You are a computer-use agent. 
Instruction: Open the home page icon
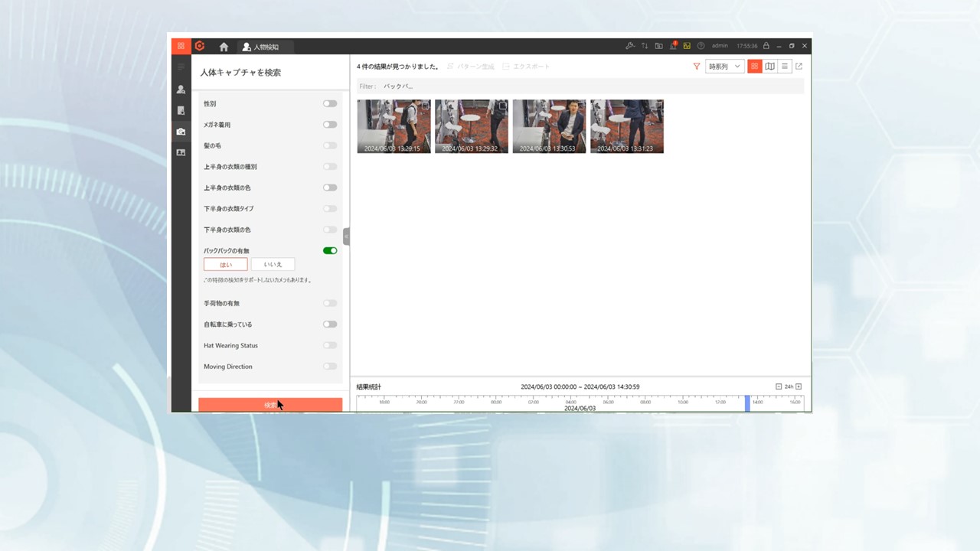point(224,47)
